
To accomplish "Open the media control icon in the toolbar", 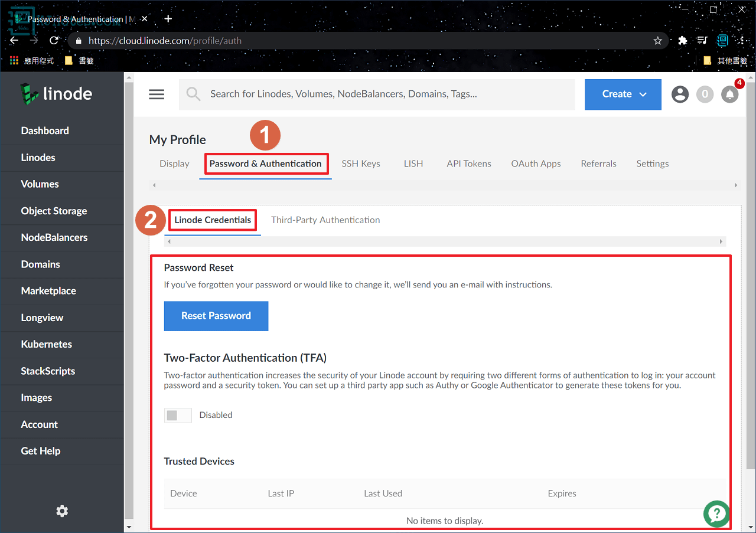I will pos(702,41).
